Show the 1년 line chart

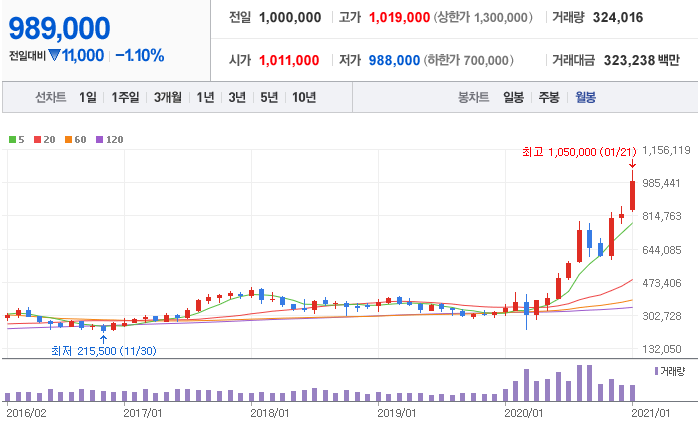[x=205, y=97]
